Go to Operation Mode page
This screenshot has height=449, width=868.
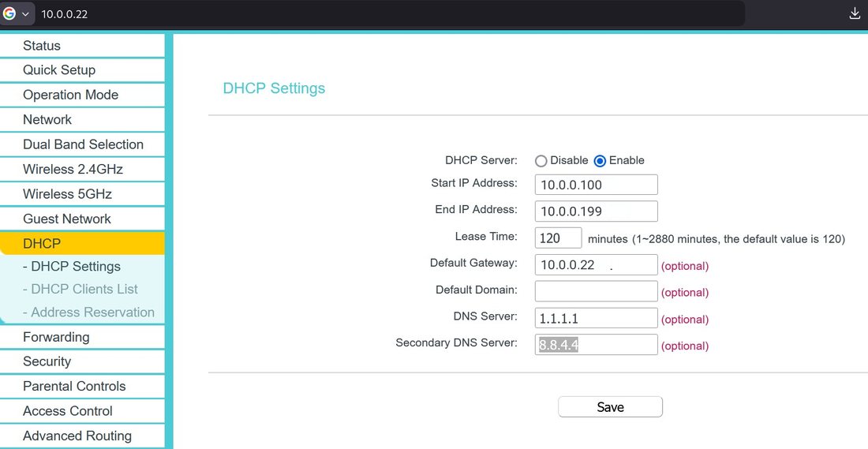pyautogui.click(x=82, y=95)
